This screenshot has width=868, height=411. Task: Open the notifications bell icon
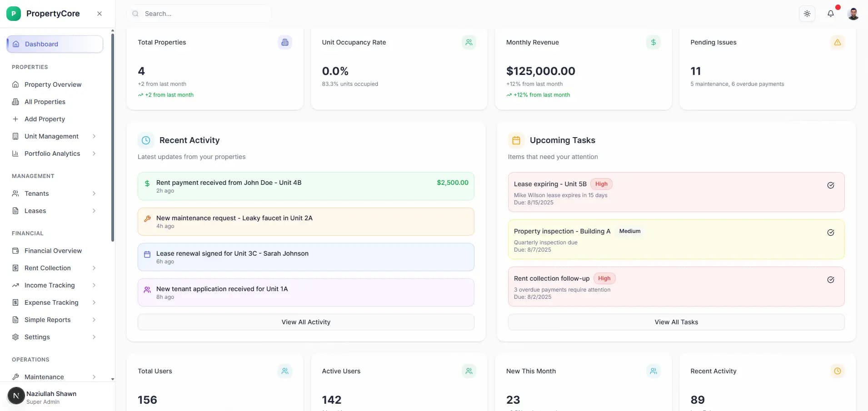point(831,14)
